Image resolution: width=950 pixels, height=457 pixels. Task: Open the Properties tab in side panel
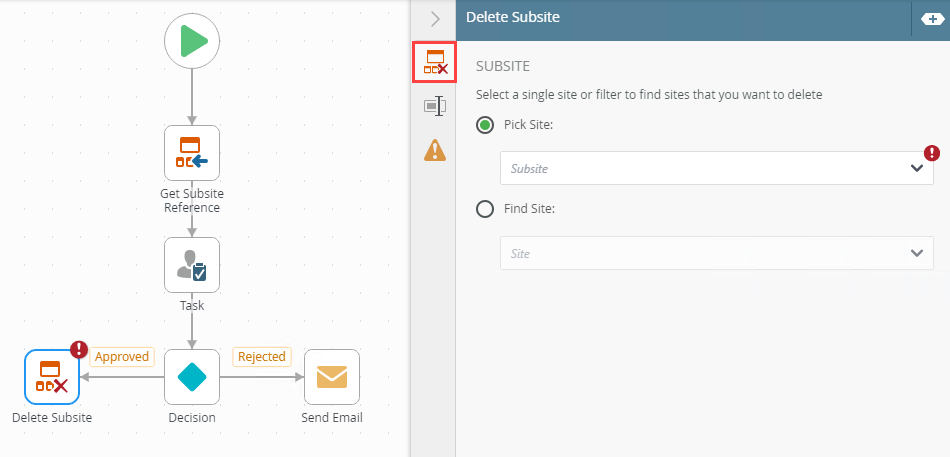point(435,106)
